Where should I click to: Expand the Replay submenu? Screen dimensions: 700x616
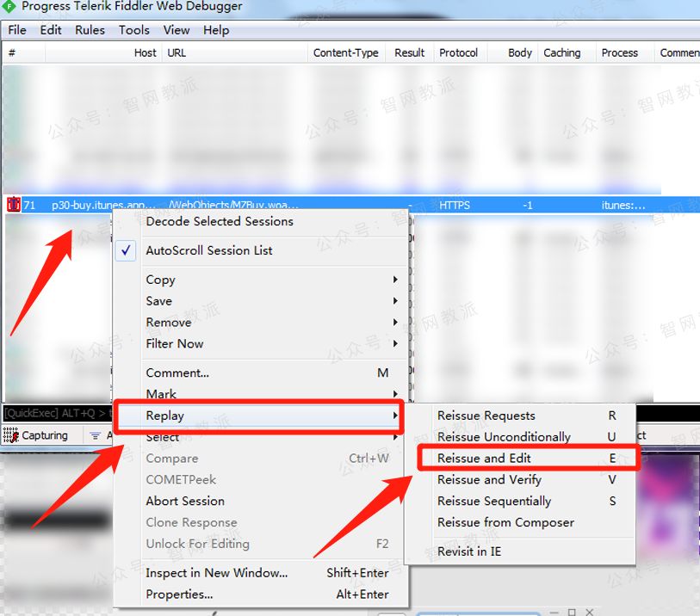[395, 416]
